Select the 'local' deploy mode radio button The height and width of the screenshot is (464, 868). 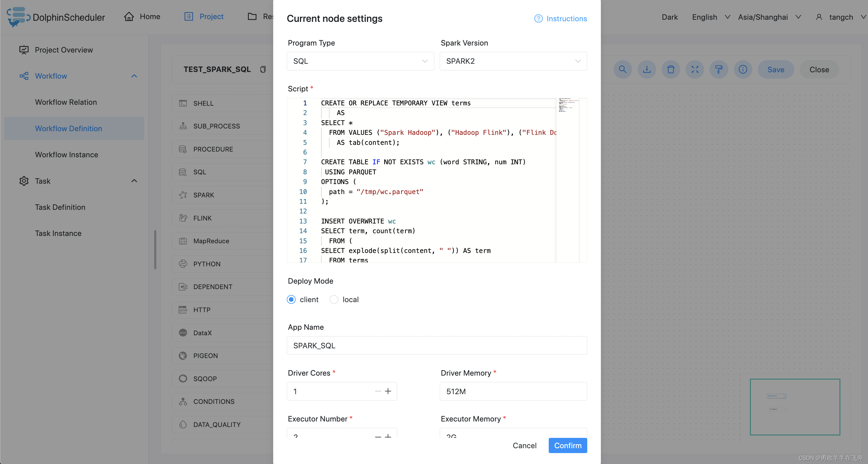point(334,299)
